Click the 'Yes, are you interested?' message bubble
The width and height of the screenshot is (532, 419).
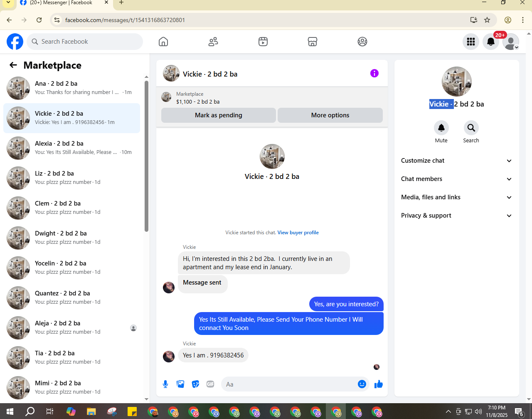tap(346, 304)
